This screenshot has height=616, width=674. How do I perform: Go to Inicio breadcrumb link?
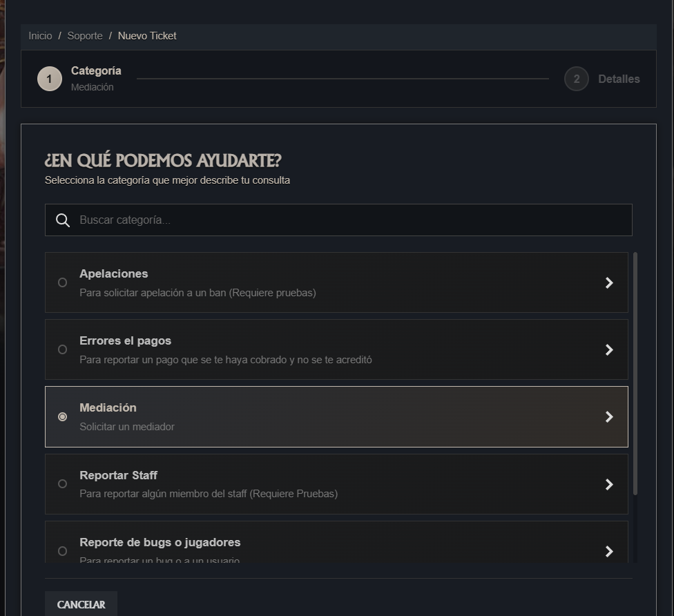(x=41, y=36)
